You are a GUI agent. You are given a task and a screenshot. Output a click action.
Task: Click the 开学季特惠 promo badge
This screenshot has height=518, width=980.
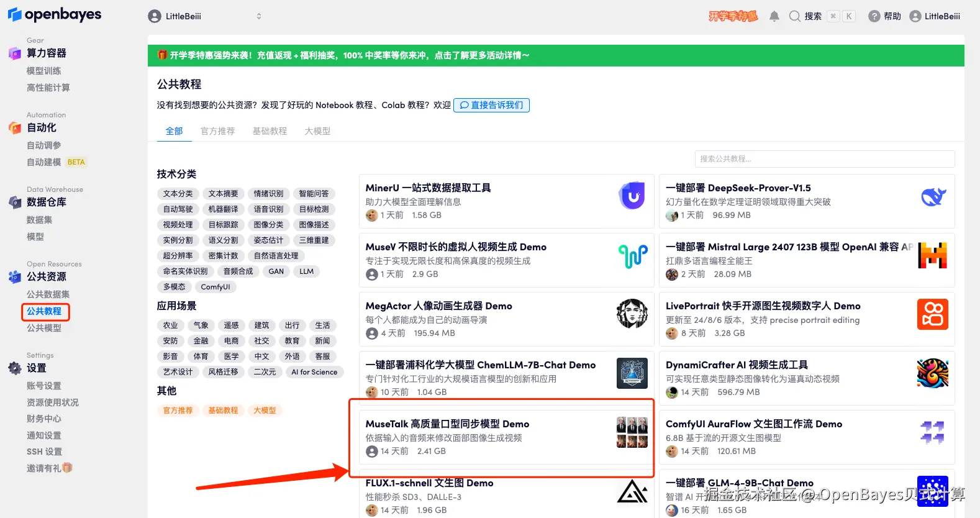pyautogui.click(x=733, y=16)
